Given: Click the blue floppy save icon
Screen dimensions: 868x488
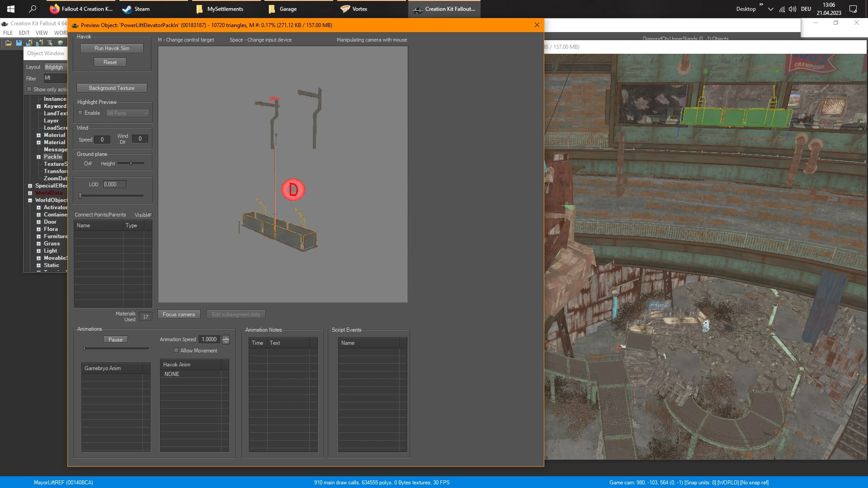Looking at the screenshot, I should coord(19,43).
